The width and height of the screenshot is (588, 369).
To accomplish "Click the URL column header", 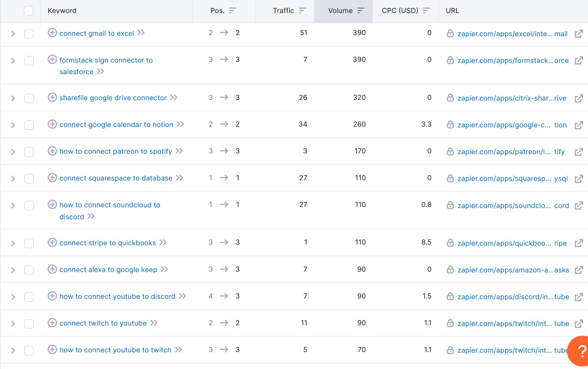I will (452, 11).
